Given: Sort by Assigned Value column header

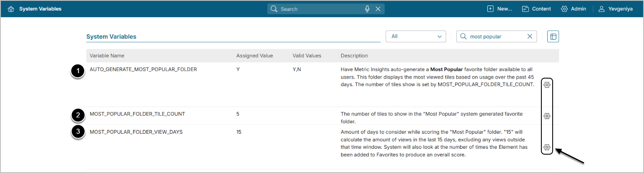Looking at the screenshot, I should coord(254,56).
